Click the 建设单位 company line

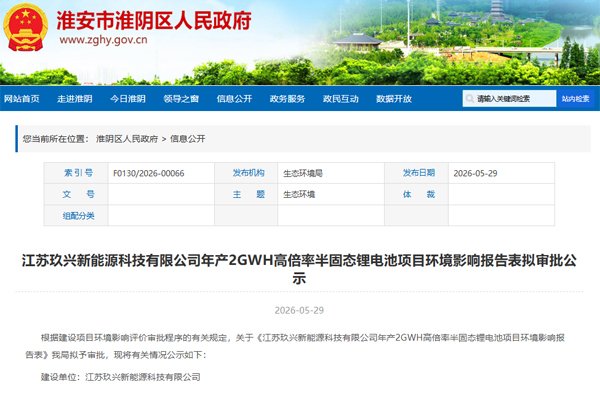121,377
